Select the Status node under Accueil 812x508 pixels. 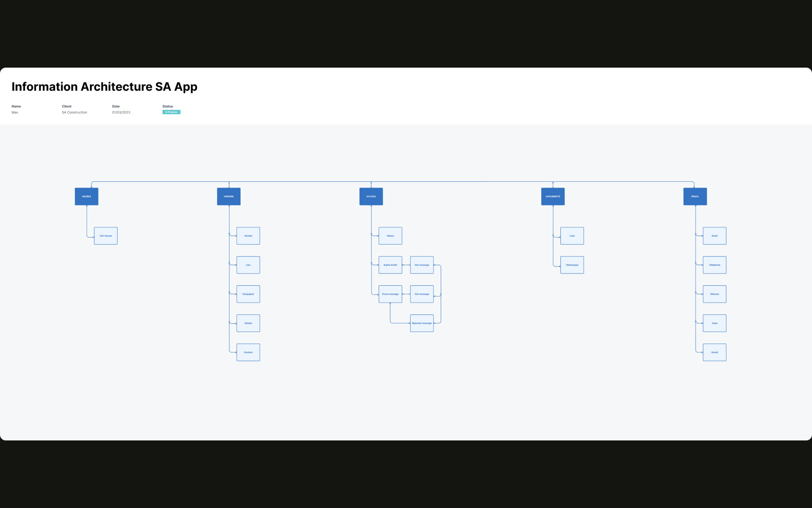coord(390,236)
